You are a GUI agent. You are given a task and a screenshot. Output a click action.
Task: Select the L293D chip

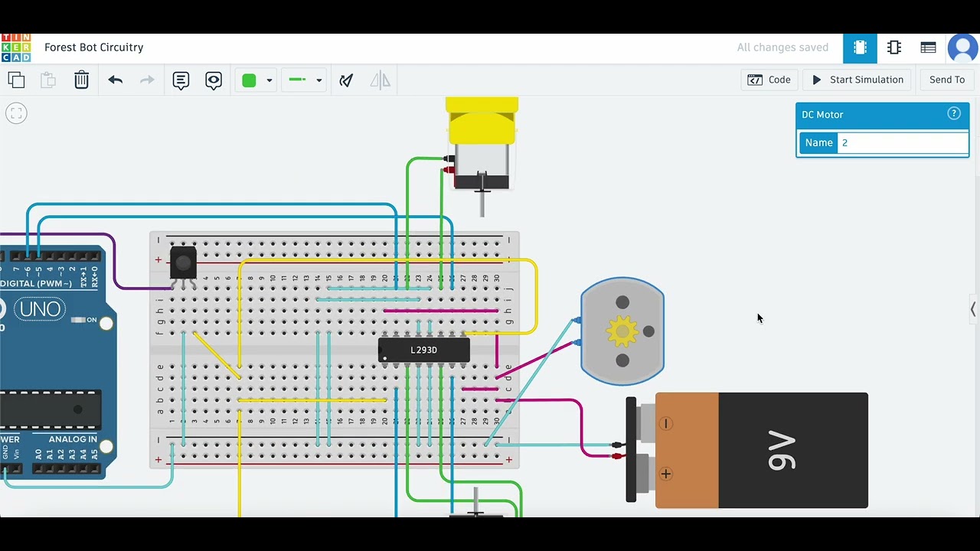click(x=424, y=350)
